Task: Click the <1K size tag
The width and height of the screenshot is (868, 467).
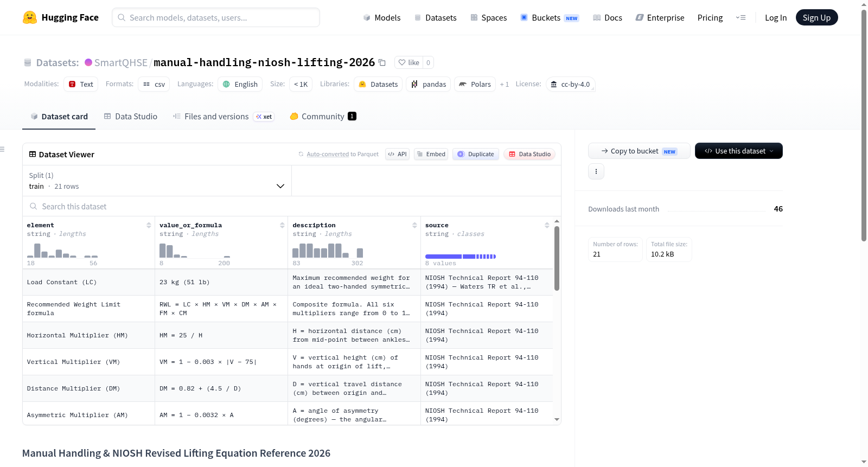Action: 301,84
